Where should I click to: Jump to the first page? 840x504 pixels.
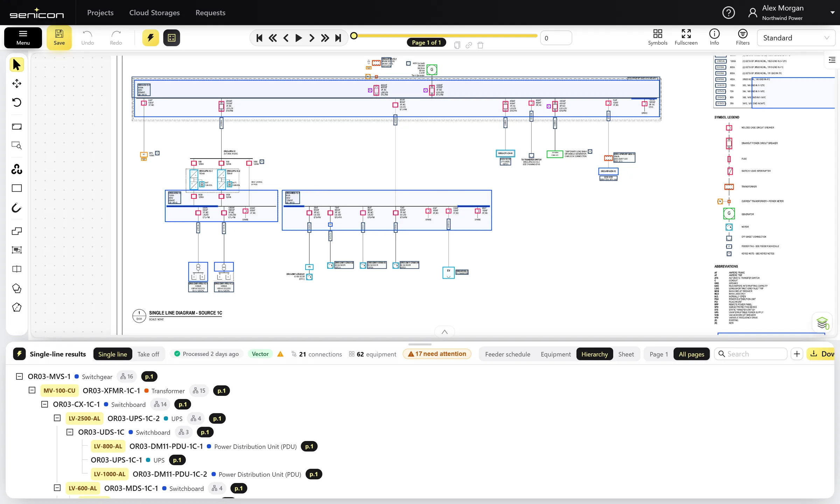(259, 38)
